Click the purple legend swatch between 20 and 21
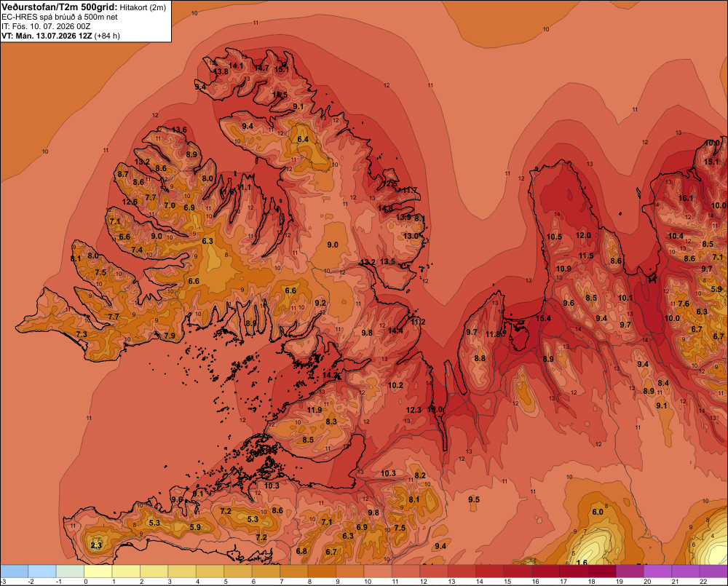The width and height of the screenshot is (728, 586). pyautogui.click(x=657, y=571)
